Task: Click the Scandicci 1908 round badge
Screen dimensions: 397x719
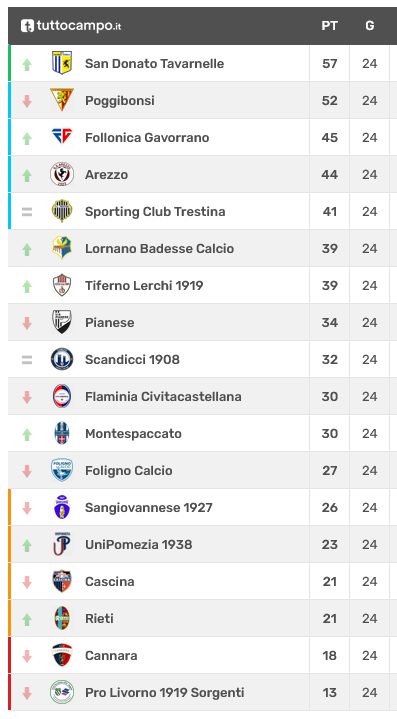Action: pyautogui.click(x=62, y=359)
